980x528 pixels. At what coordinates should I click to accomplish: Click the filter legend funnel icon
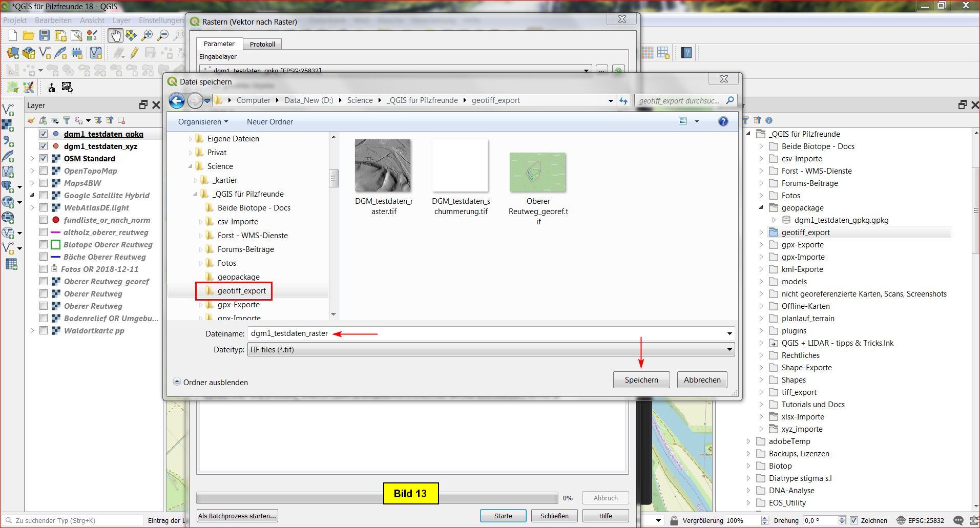coord(67,120)
